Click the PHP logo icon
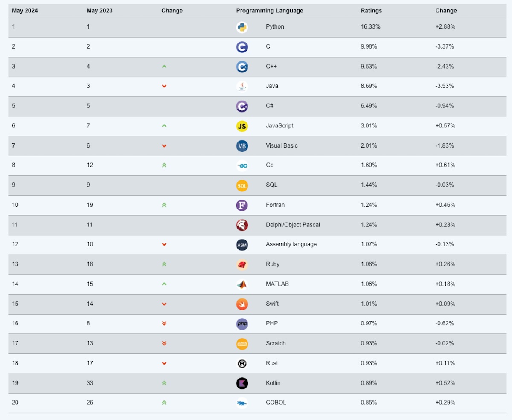The image size is (512, 420). (x=242, y=324)
